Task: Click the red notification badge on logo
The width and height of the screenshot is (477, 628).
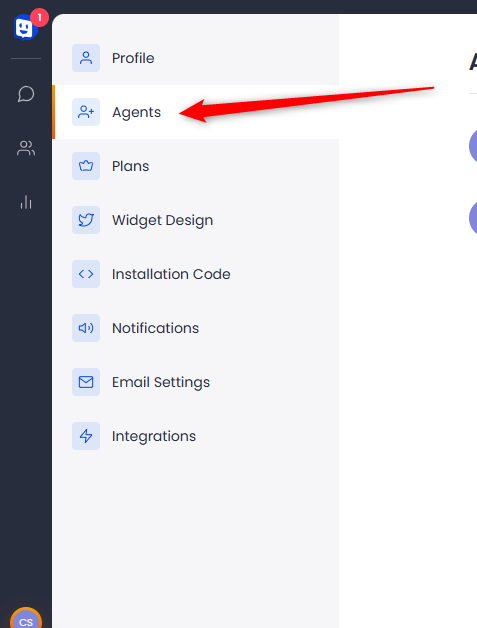Action: pos(39,18)
